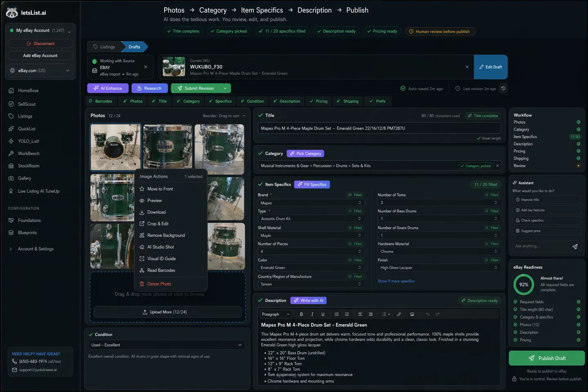Click Show 9 more specifics link
The height and width of the screenshot is (392, 588).
pyautogui.click(x=396, y=281)
